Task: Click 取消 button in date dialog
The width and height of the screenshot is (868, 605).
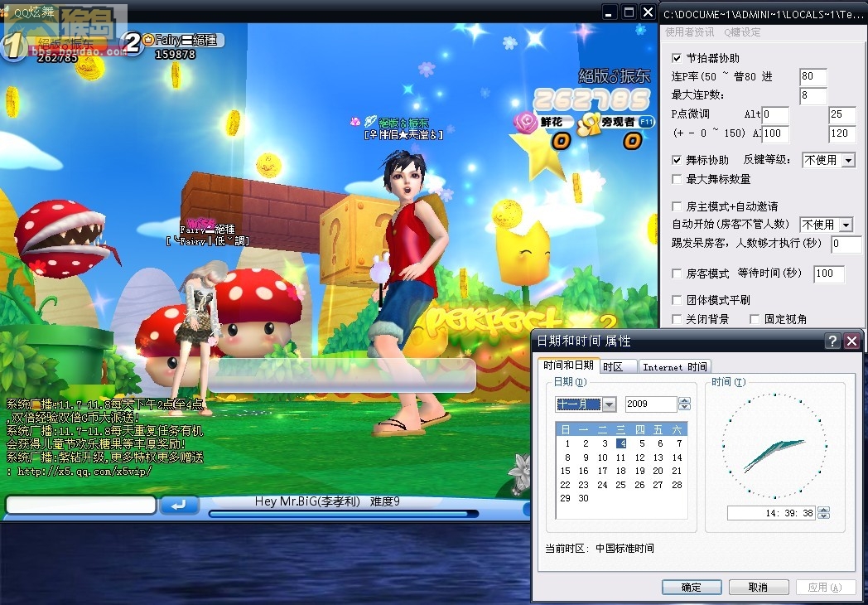Action: (759, 588)
